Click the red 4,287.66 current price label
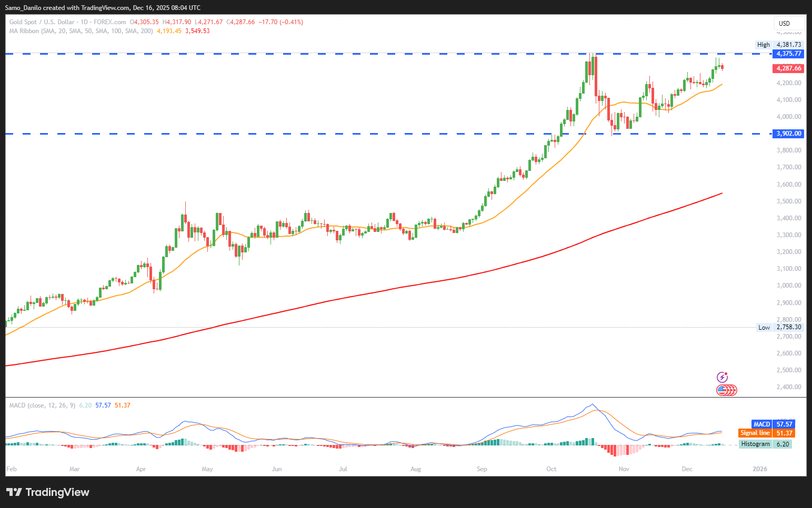Screen dimensions: 812x508 pyautogui.click(x=788, y=68)
